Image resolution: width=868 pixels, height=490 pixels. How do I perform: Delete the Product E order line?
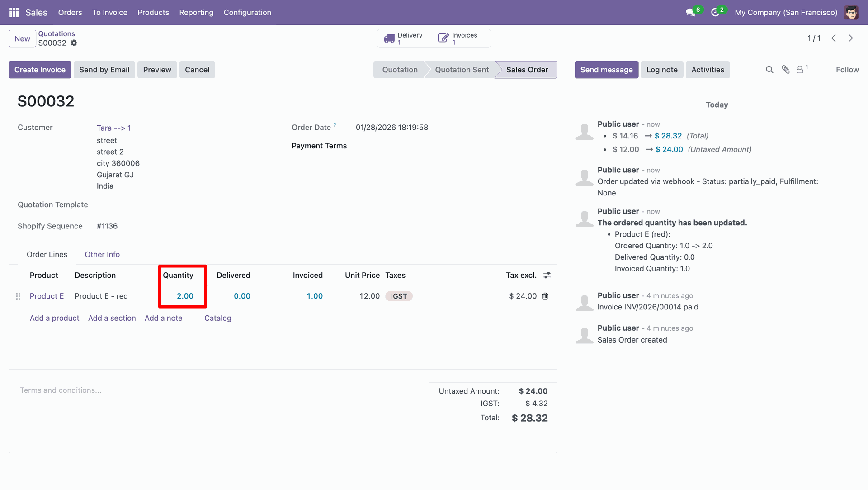coord(545,296)
